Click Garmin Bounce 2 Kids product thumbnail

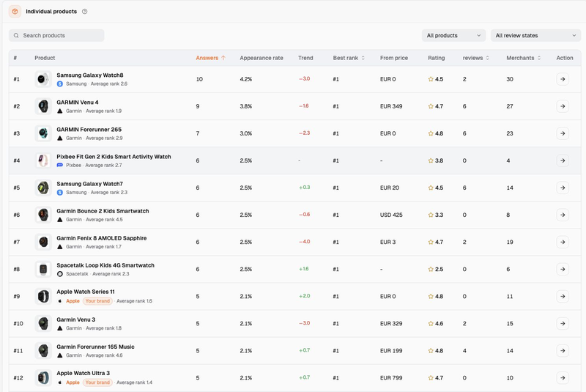click(43, 215)
